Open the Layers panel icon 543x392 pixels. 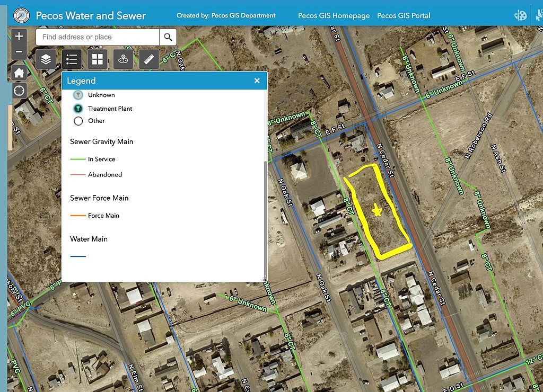[46, 59]
